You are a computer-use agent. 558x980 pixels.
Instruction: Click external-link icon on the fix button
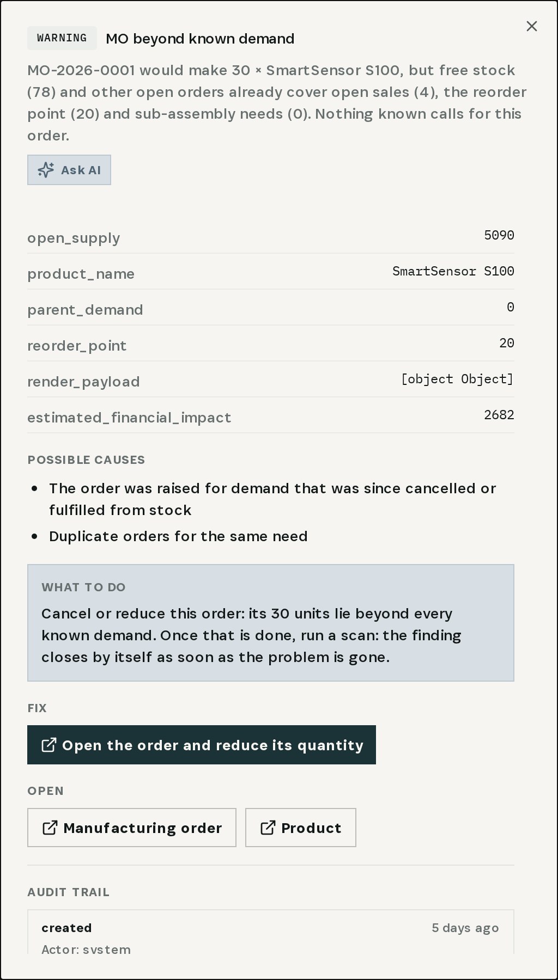click(49, 745)
